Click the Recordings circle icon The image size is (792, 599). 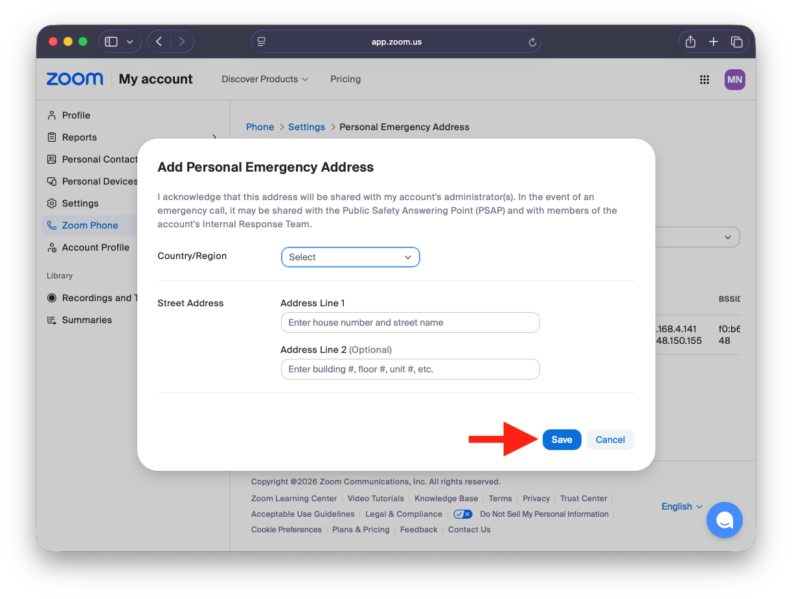tap(52, 298)
